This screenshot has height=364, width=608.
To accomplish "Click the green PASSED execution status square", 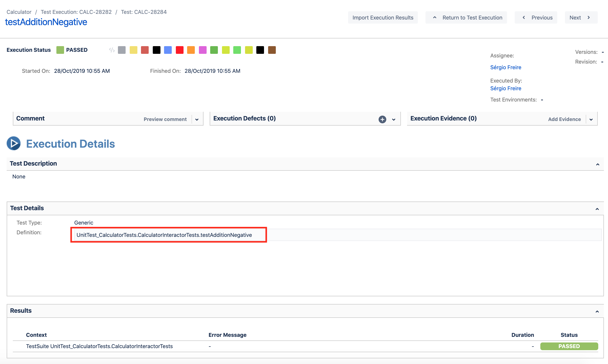I will tap(60, 50).
